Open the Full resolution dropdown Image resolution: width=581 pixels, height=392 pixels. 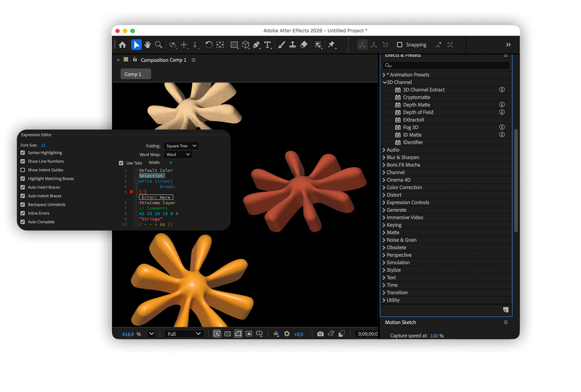tap(184, 334)
